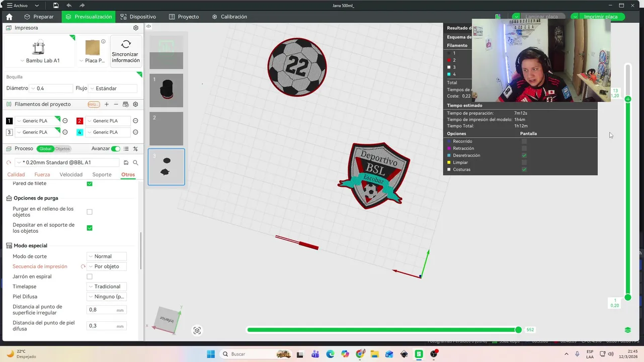This screenshot has height=362, width=644.
Task: Open the Velocidad settings tab
Action: [x=71, y=174]
